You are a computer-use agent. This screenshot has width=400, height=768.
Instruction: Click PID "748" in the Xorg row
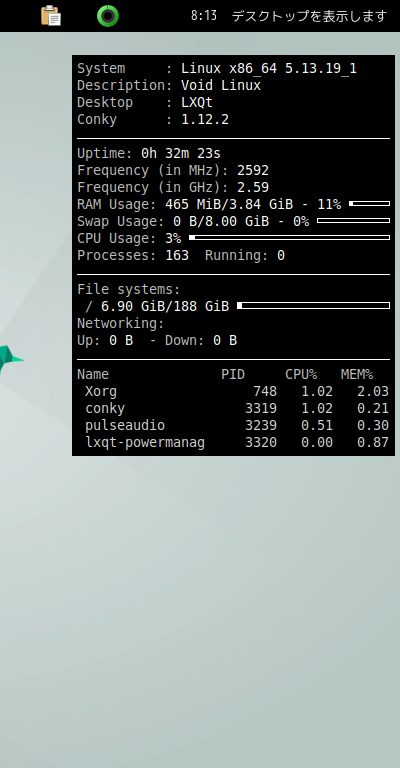pos(265,391)
